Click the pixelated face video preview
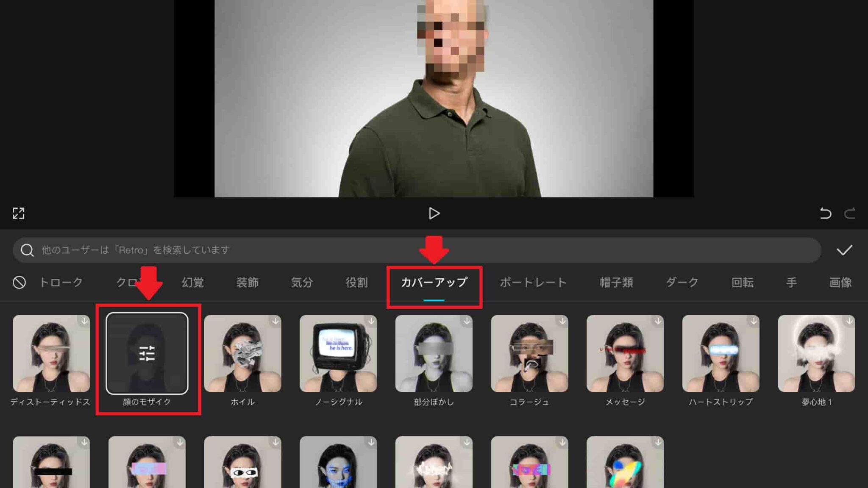The image size is (868, 488). pyautogui.click(x=434, y=98)
